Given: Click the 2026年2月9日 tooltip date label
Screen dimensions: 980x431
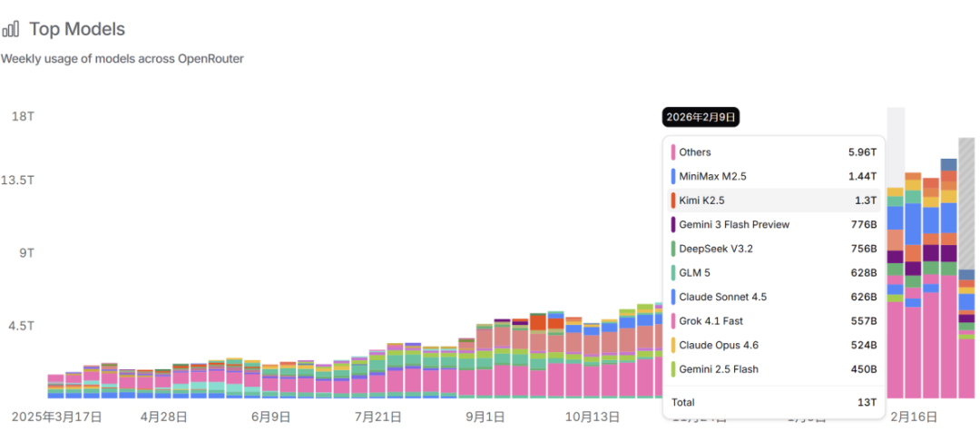Looking at the screenshot, I should [701, 117].
